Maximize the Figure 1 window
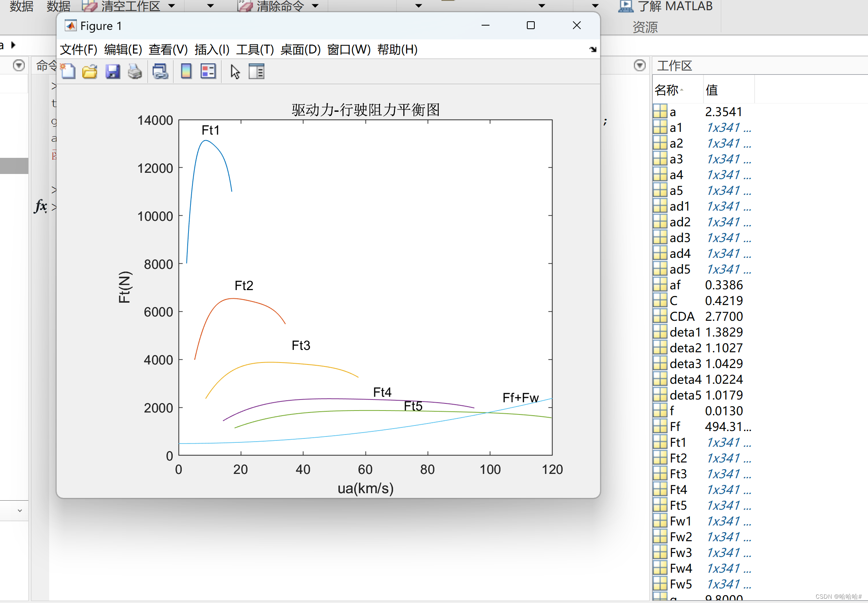The image size is (868, 603). coord(531,26)
